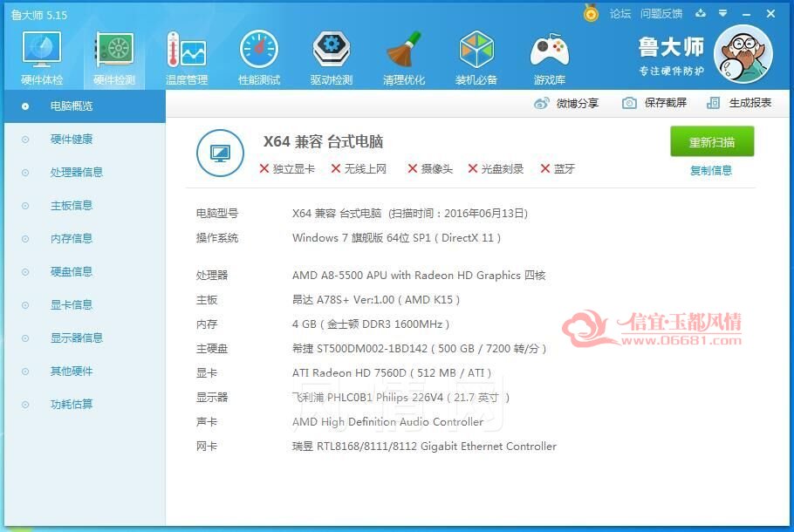
Task: Click the gold medal icon in title bar
Action: point(591,13)
